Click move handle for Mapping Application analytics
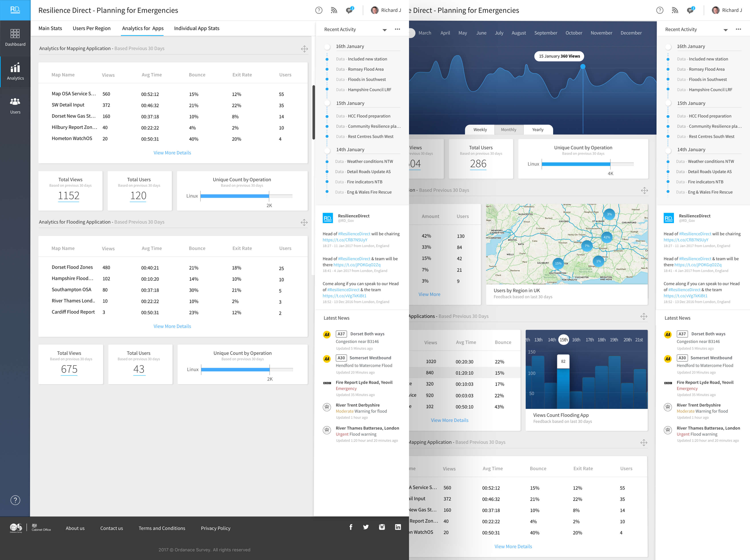Screen dimensions: 750x560 [304, 49]
